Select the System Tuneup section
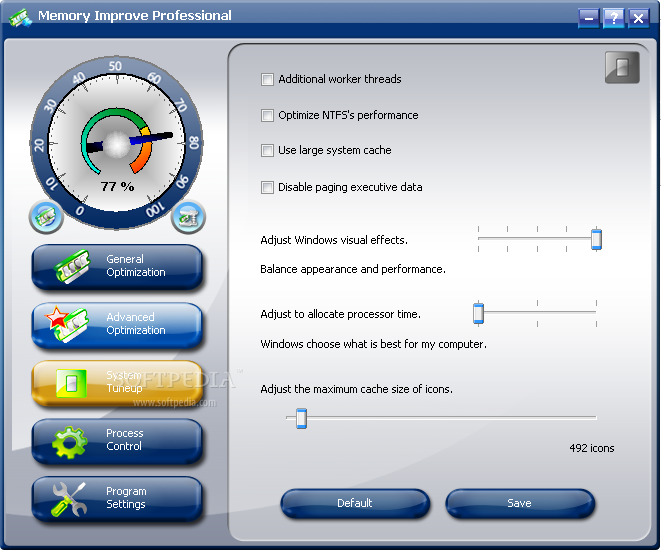The image size is (661, 550). (x=117, y=383)
